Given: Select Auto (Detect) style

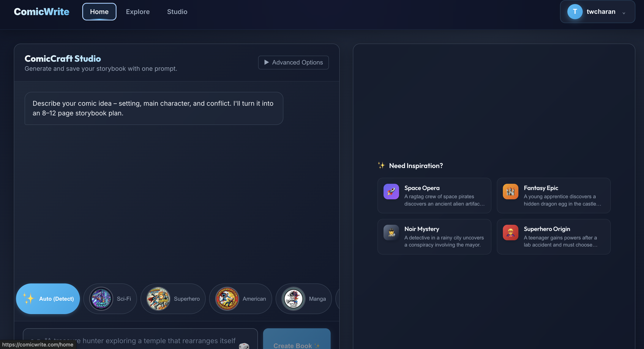Looking at the screenshot, I should (x=48, y=299).
